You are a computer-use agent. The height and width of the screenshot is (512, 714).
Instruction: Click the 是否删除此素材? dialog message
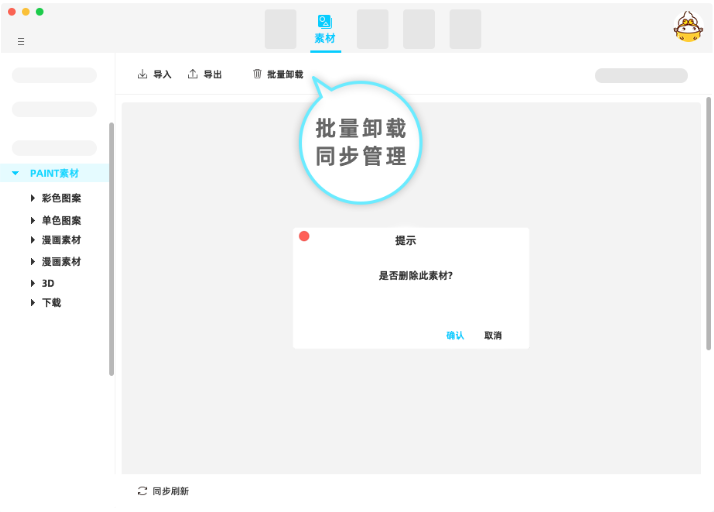pos(416,276)
